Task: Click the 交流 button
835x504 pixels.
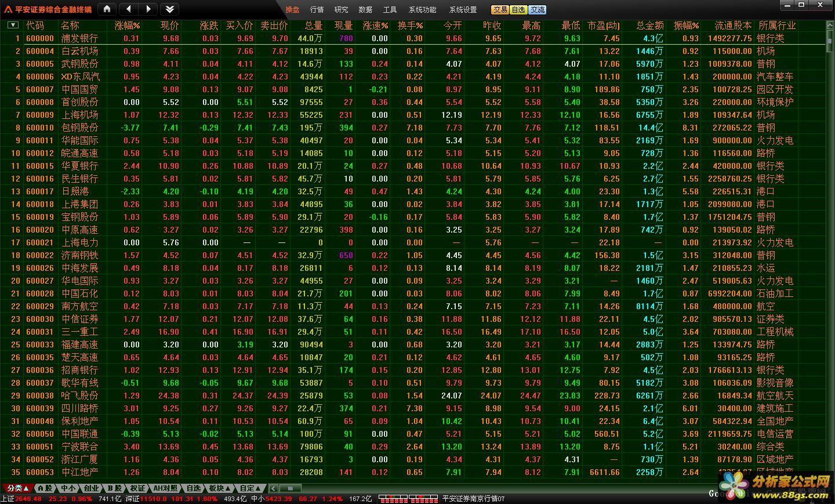Action: [537, 10]
